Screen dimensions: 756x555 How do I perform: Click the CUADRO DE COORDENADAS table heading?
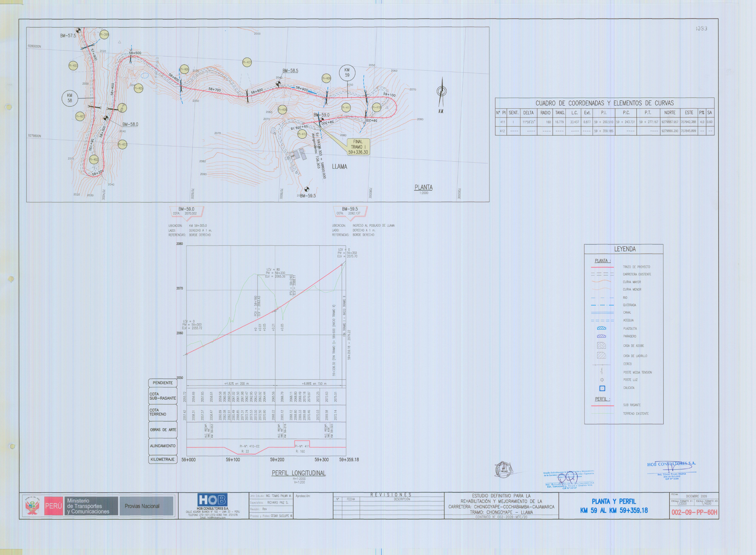(x=605, y=103)
